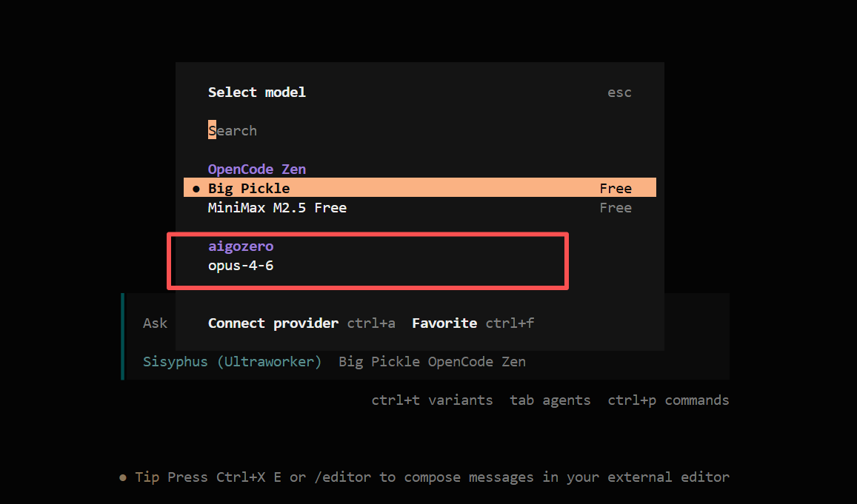Open the ctrl+p commands hint

coord(668,400)
